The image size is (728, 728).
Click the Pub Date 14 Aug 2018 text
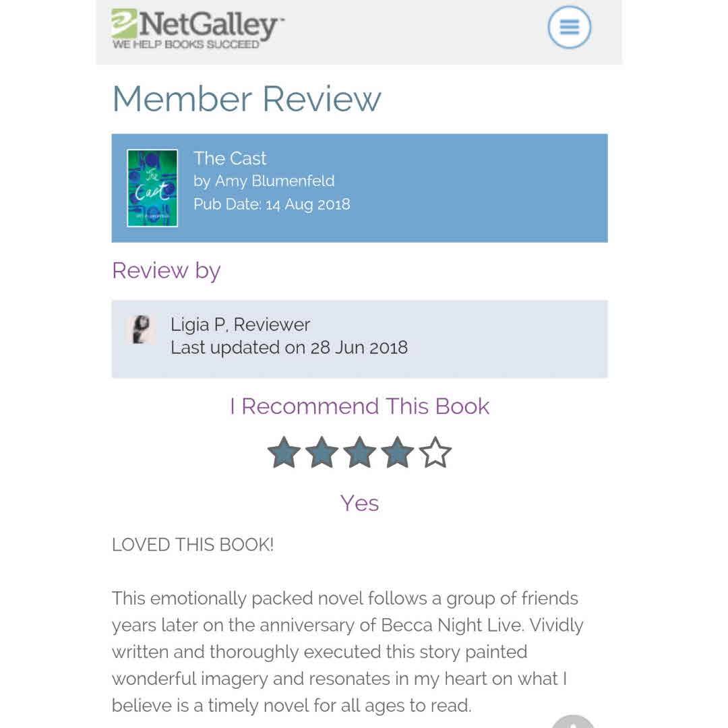click(272, 204)
